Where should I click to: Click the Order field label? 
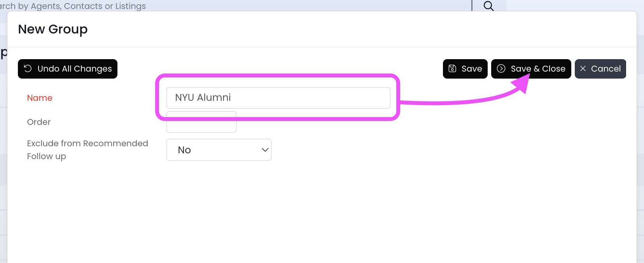point(39,122)
